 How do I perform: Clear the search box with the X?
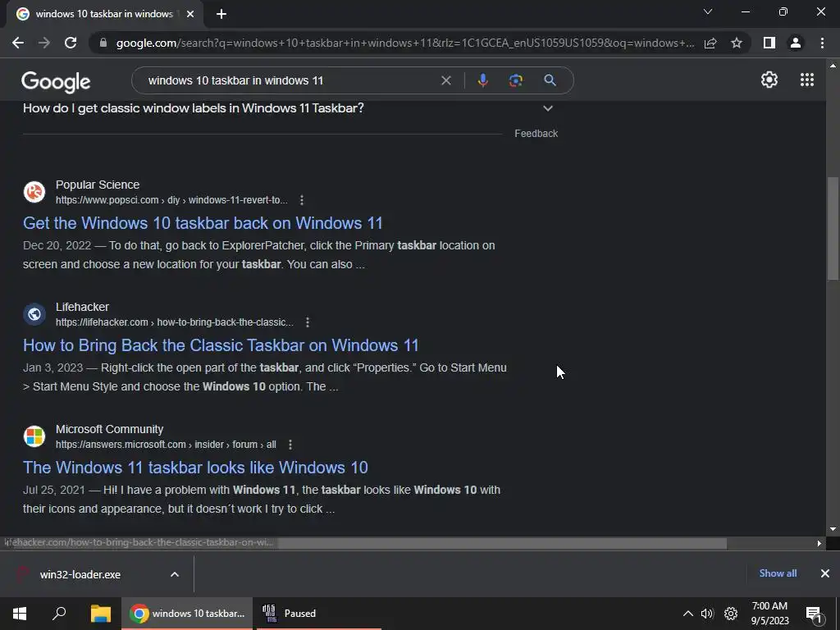pyautogui.click(x=445, y=80)
